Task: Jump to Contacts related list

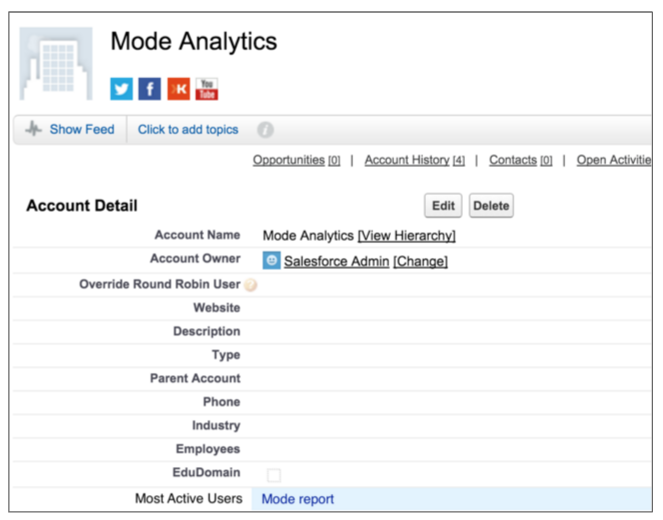Action: point(521,160)
